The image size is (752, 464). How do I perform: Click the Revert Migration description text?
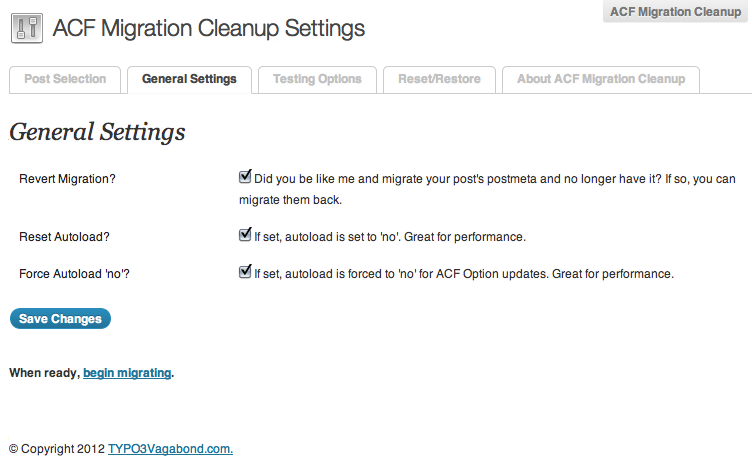coord(487,189)
